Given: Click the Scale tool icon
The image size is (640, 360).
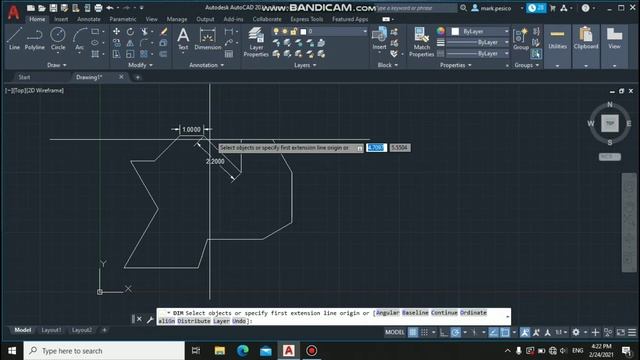Looking at the screenshot, I should (x=130, y=54).
